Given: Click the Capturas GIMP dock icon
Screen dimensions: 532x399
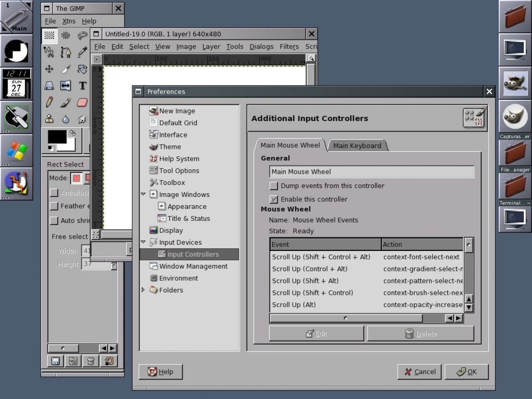Looking at the screenshot, I should [515, 117].
